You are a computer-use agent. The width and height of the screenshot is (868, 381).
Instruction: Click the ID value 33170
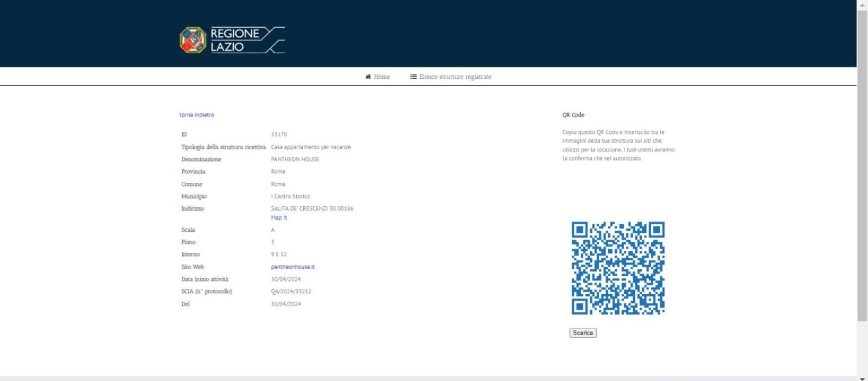click(279, 135)
